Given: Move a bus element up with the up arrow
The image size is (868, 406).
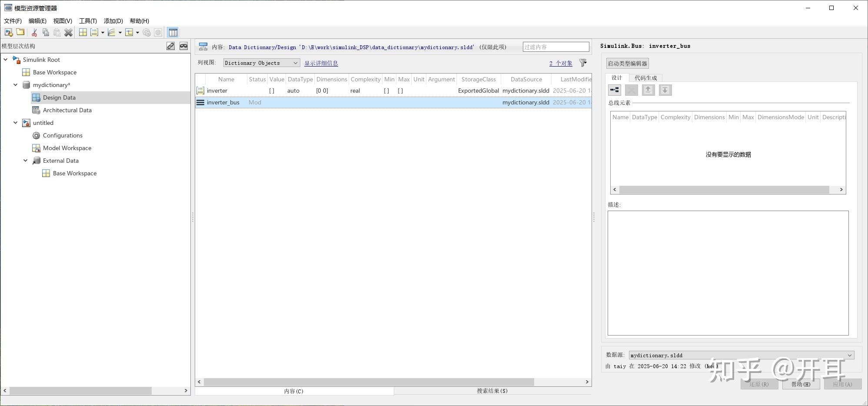Looking at the screenshot, I should (648, 90).
